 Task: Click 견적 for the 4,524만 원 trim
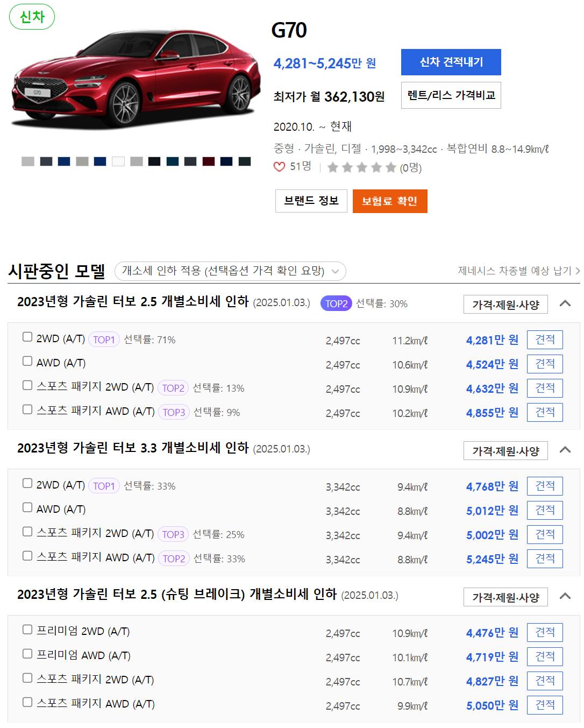(x=545, y=364)
